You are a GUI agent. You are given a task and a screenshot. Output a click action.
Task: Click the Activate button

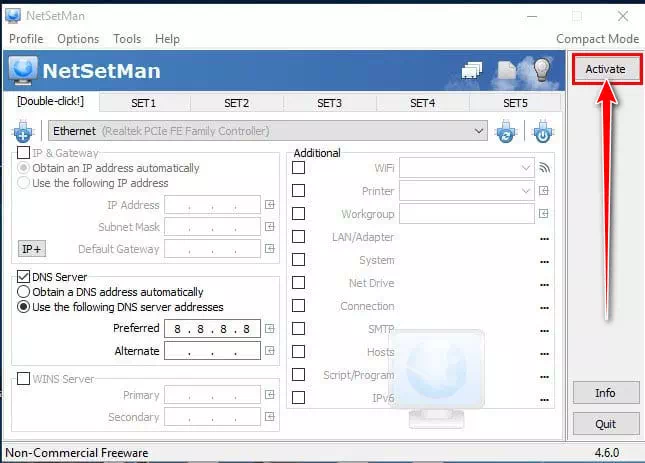click(606, 69)
